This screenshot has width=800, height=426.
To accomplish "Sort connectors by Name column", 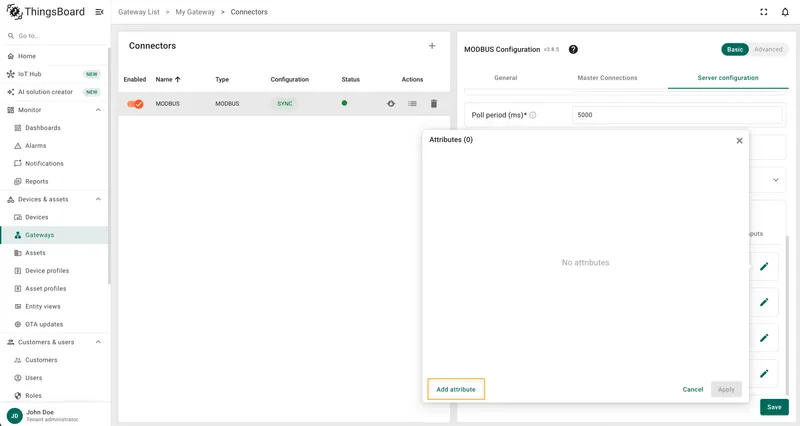I will (168, 80).
